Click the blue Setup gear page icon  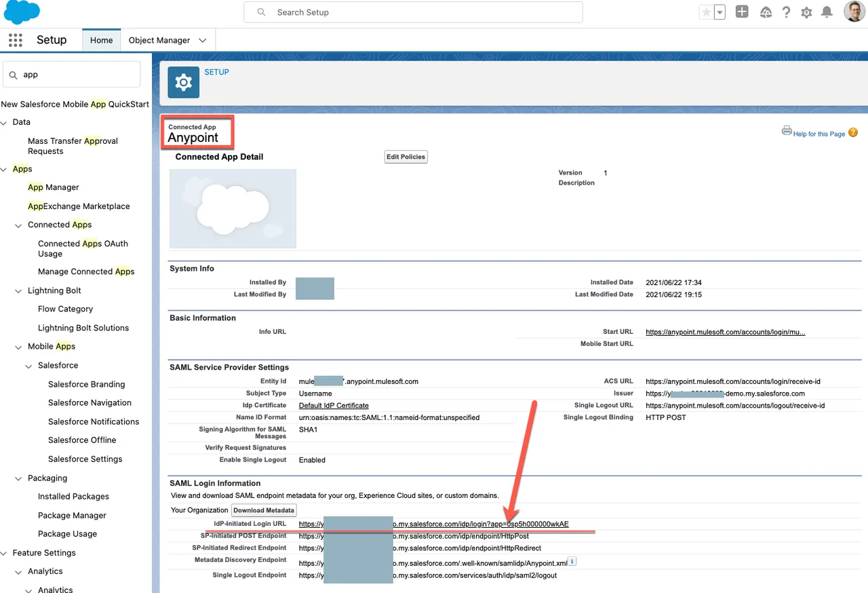point(183,83)
